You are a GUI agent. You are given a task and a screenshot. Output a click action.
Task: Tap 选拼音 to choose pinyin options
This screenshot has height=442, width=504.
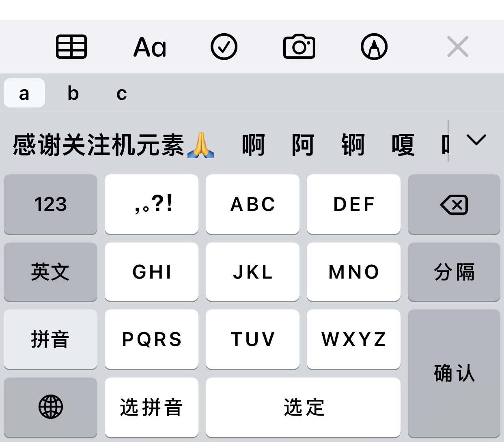(x=151, y=407)
